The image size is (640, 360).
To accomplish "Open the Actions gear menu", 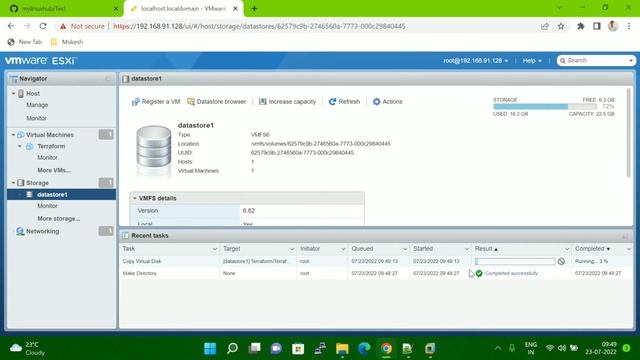I will 387,102.
